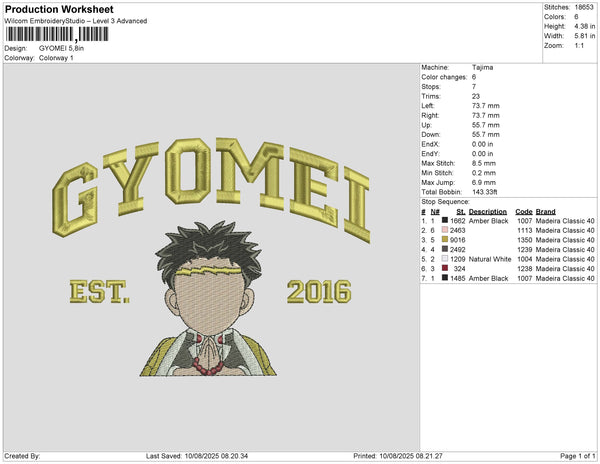The height and width of the screenshot is (464, 600).
Task: Click the code '1113' in row 2
Action: tap(525, 230)
